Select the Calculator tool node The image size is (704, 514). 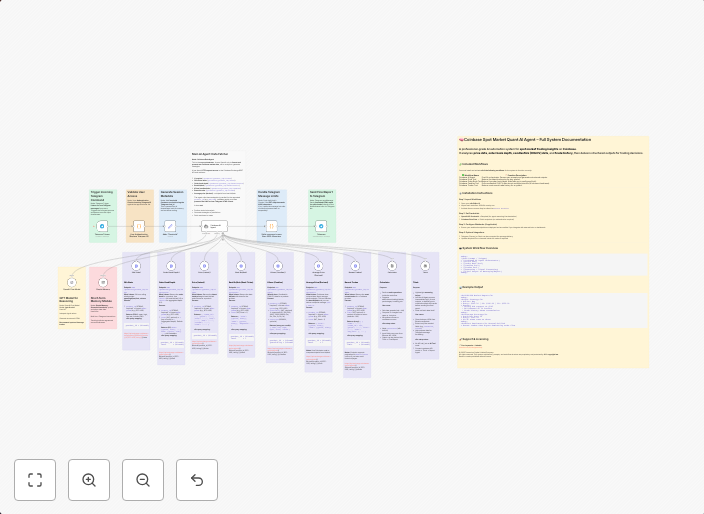click(x=392, y=266)
